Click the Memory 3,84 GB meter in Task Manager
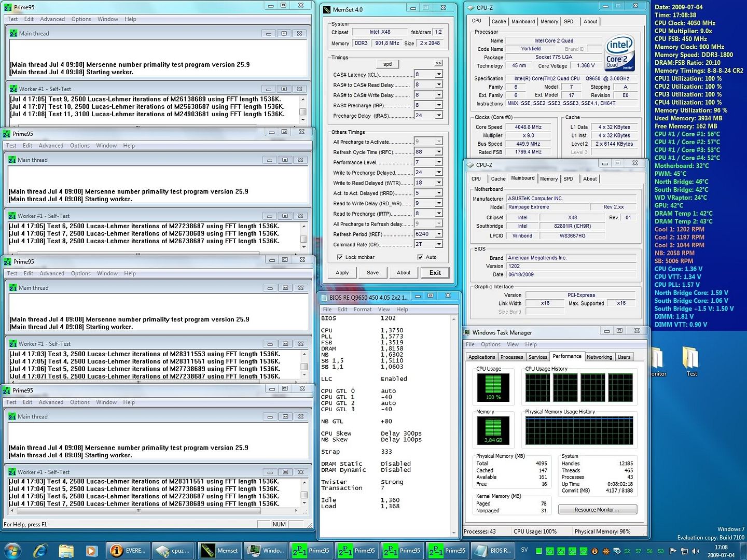Viewport: 747px width, 560px height. (493, 431)
